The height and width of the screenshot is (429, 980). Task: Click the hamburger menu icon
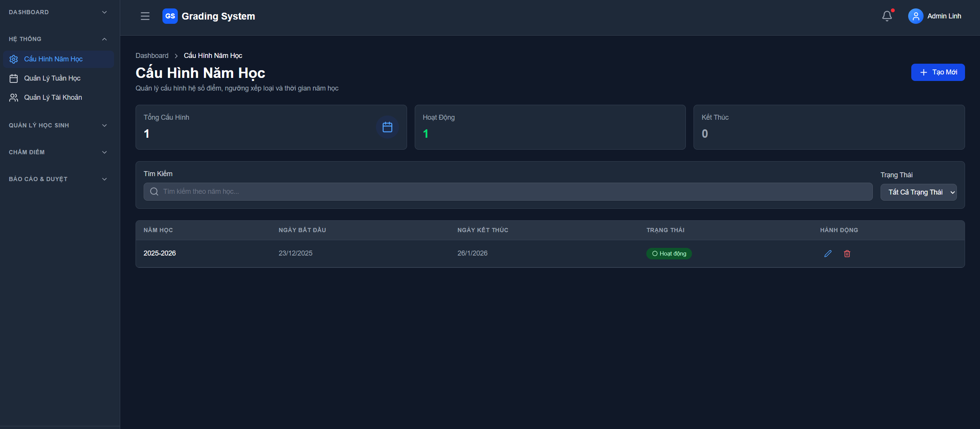[145, 16]
